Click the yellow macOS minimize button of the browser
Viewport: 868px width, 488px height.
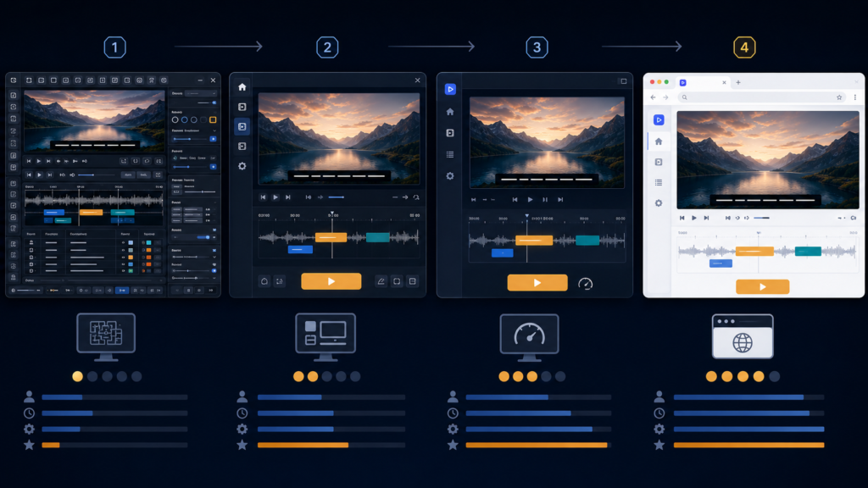[659, 82]
